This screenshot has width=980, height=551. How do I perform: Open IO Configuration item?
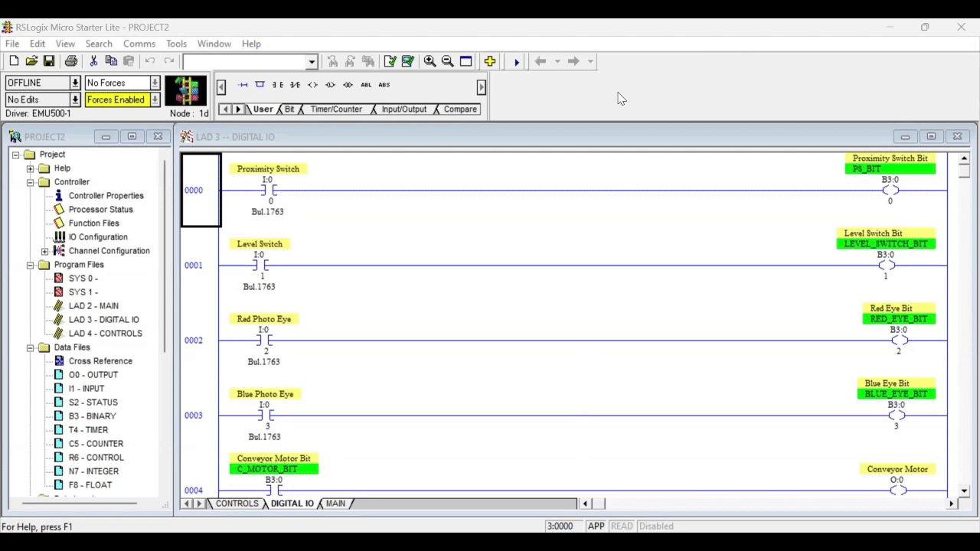pyautogui.click(x=98, y=237)
